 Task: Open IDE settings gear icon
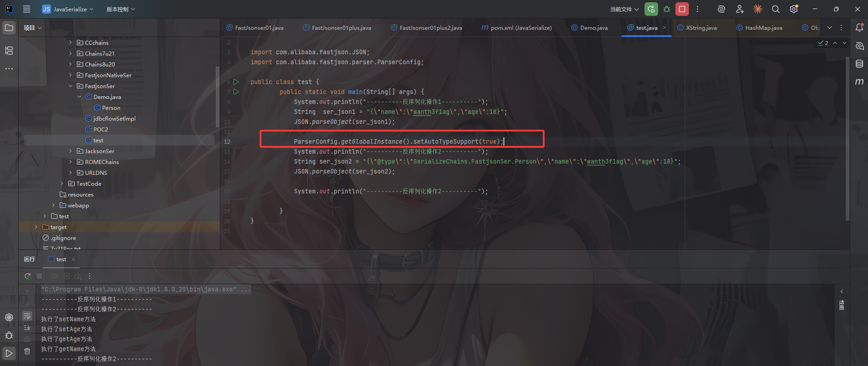coord(793,9)
